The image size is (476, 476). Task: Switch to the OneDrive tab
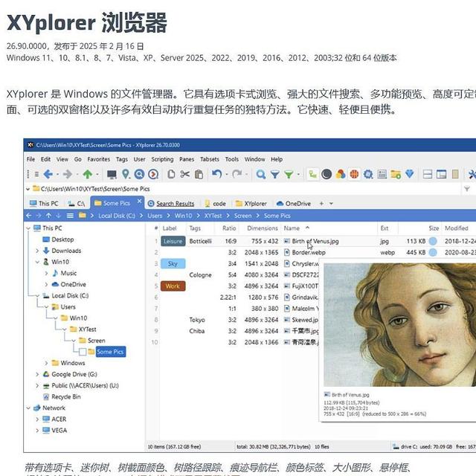click(297, 203)
